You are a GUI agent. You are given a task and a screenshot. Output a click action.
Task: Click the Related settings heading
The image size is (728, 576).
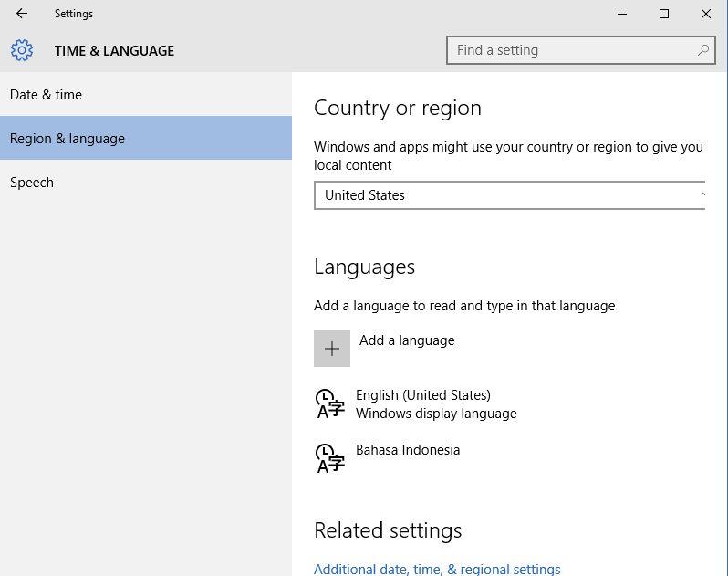coord(388,530)
